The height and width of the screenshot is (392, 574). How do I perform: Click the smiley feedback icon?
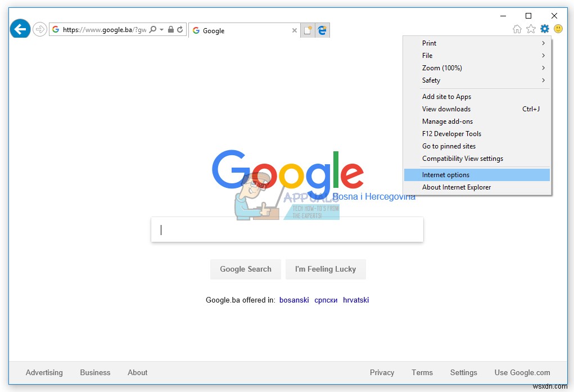(558, 29)
